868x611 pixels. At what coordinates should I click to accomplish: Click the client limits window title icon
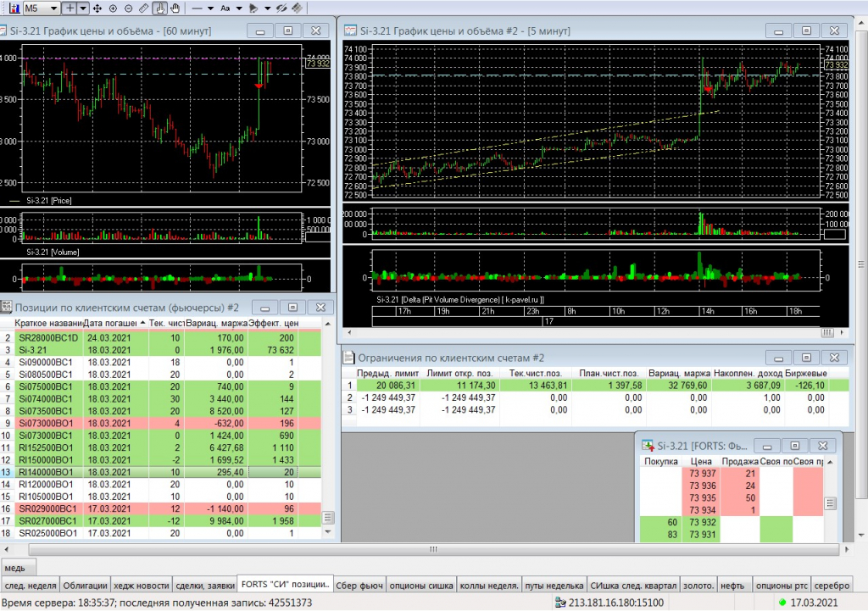pos(348,358)
